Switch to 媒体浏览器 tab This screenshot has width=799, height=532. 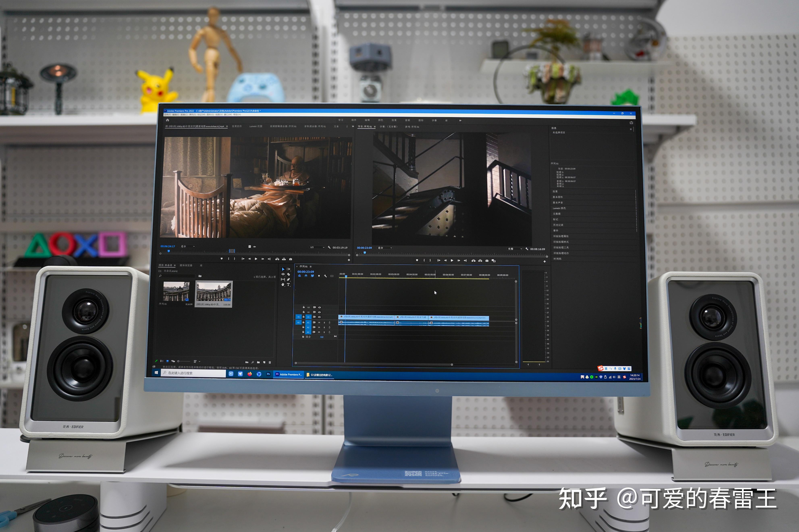pos(186,265)
